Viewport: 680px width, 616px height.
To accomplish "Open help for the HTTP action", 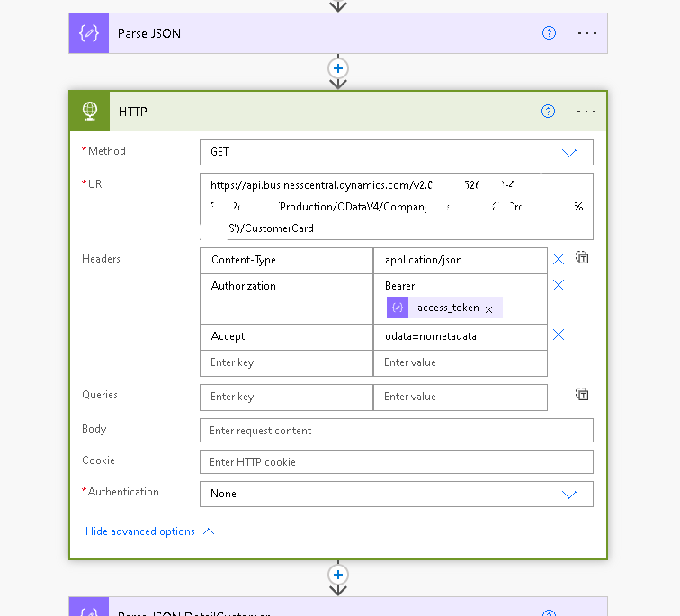I will [549, 112].
